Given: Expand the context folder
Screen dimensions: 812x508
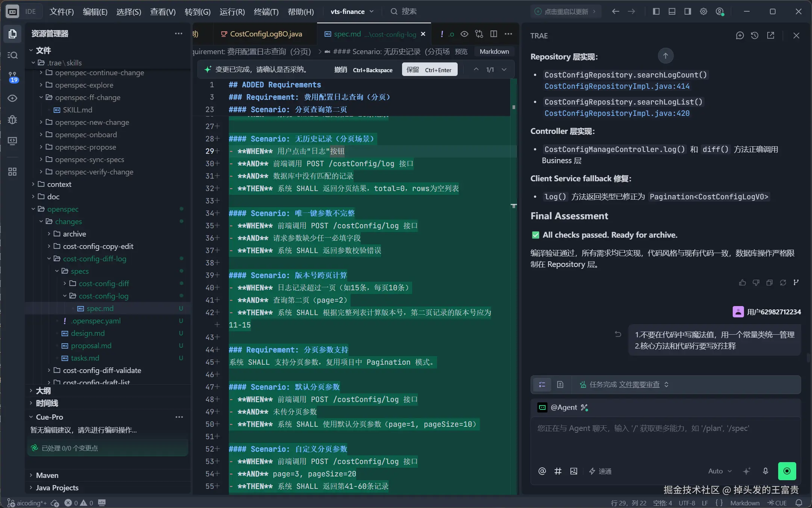Looking at the screenshot, I should (x=59, y=184).
